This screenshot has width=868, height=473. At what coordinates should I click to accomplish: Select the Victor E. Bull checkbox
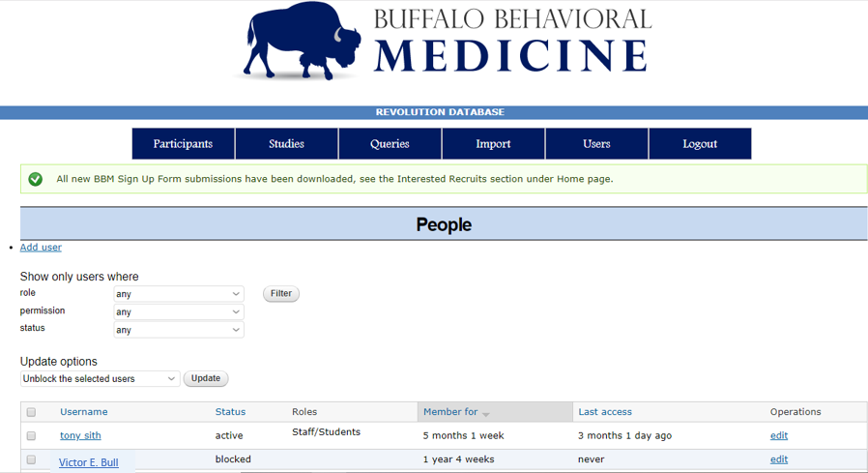(31, 460)
